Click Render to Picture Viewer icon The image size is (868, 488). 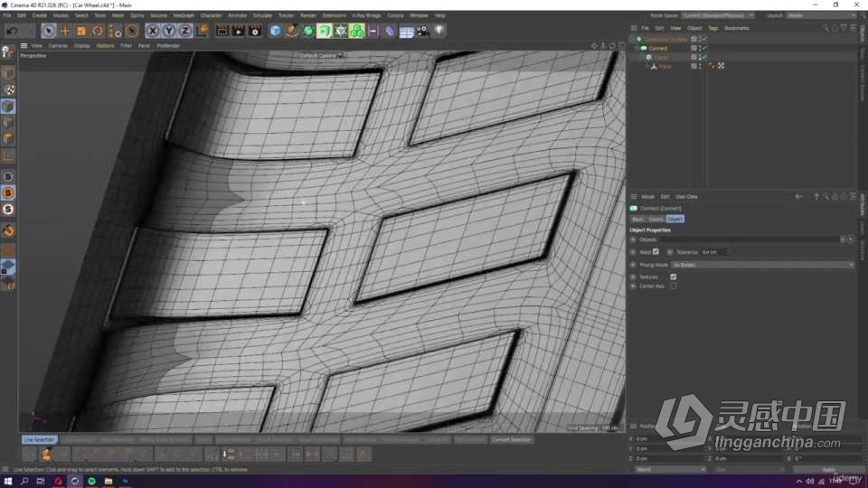(x=239, y=31)
